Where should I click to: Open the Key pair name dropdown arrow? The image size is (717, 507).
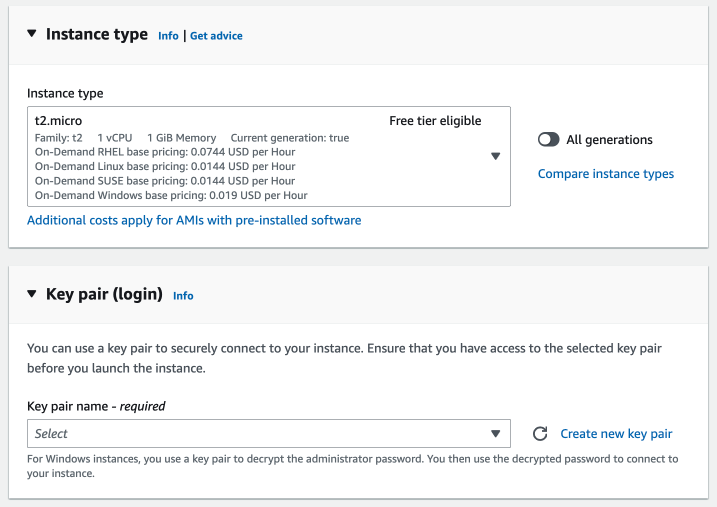point(495,434)
